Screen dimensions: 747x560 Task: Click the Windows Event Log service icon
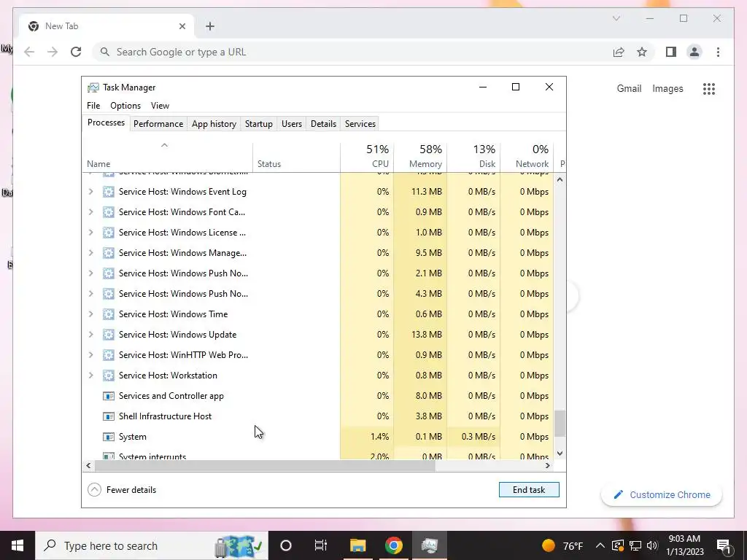[109, 192]
